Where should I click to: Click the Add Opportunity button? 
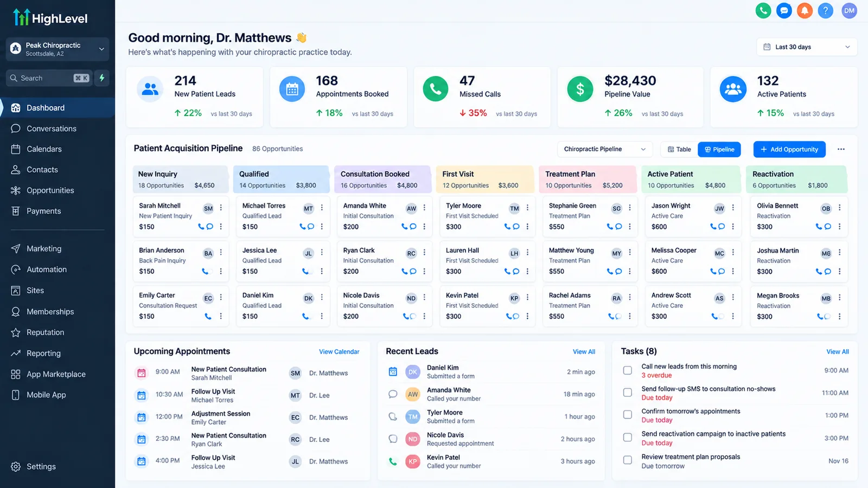tap(789, 149)
